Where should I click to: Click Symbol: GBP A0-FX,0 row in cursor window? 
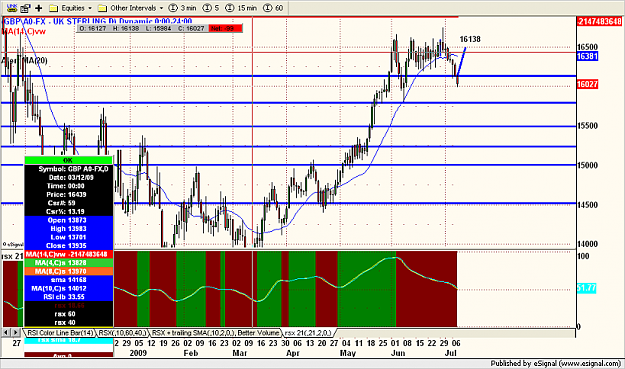69,169
